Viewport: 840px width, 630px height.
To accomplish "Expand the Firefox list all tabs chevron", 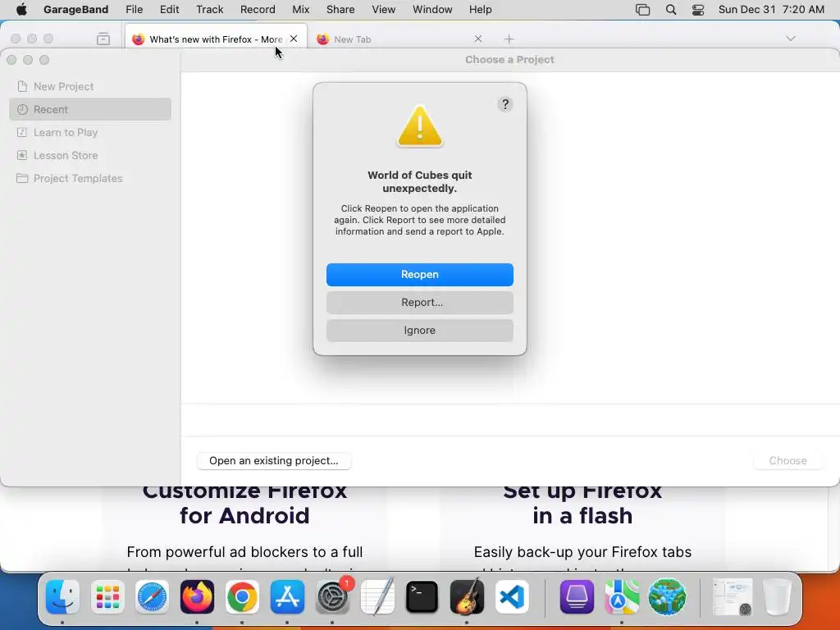I will (x=790, y=39).
